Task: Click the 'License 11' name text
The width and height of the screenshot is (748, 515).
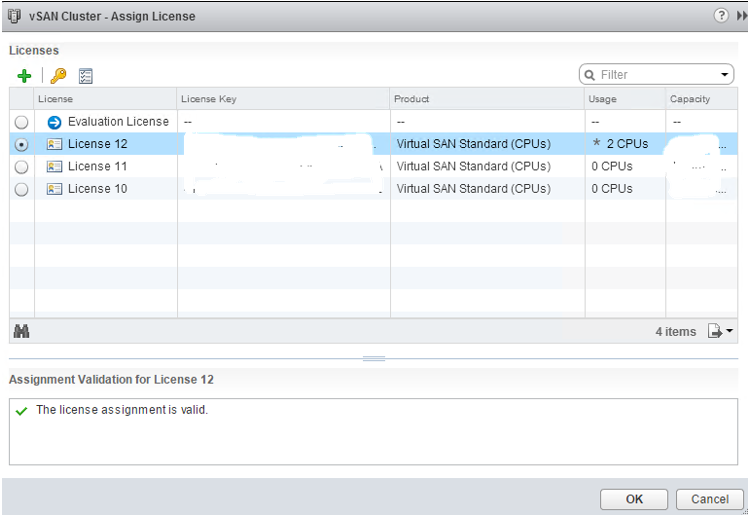Action: (x=98, y=166)
